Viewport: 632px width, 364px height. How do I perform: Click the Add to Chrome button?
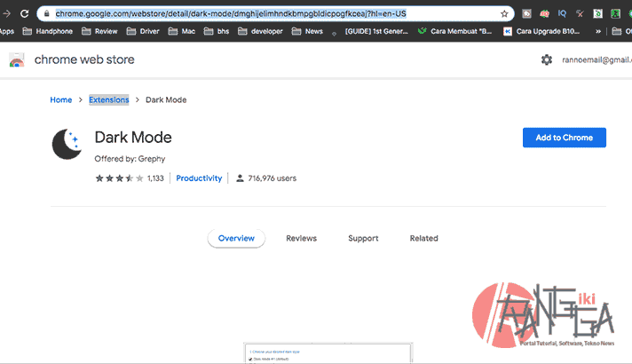(x=564, y=138)
